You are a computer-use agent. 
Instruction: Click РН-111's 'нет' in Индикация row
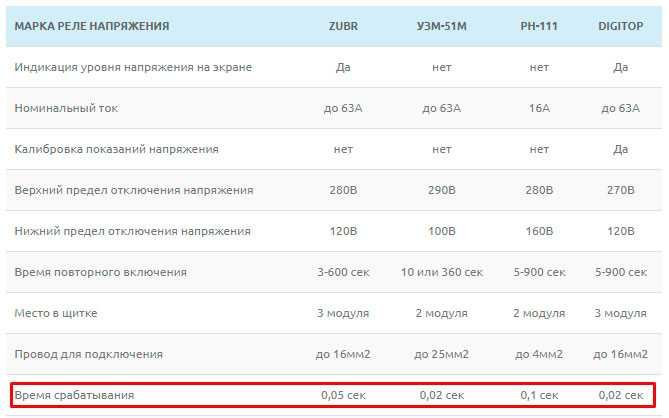539,67
